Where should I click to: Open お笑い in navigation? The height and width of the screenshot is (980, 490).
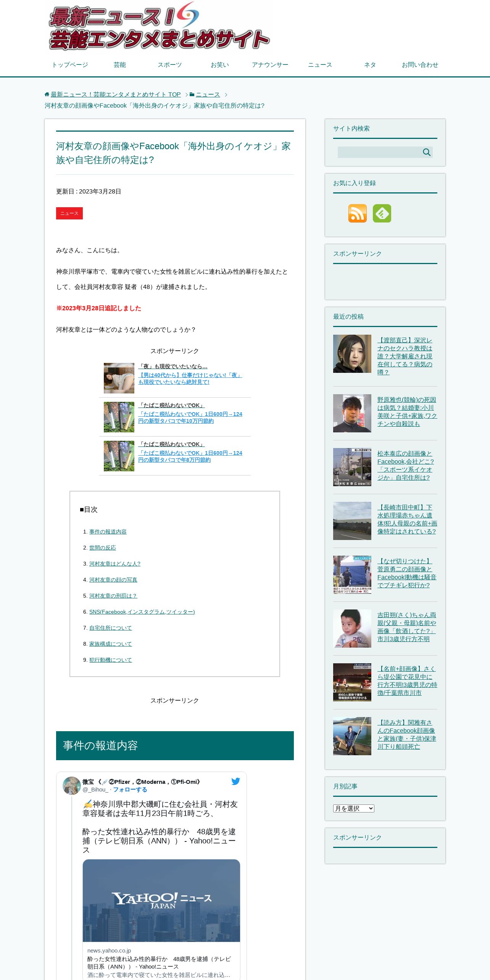tap(220, 65)
